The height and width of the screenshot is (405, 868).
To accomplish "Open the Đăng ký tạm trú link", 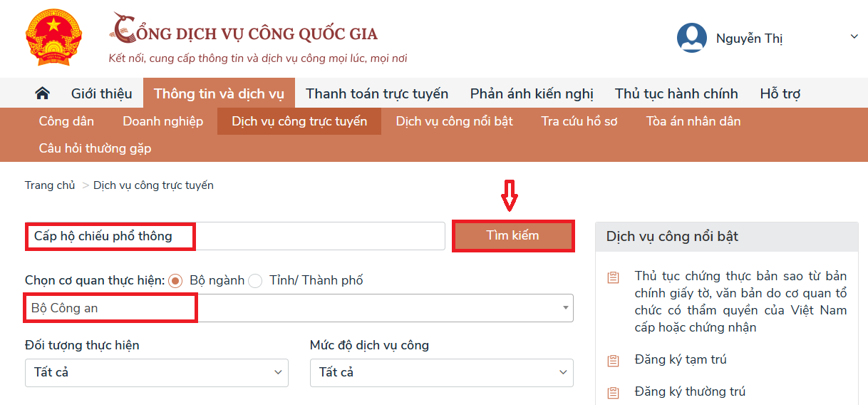I will 681,360.
